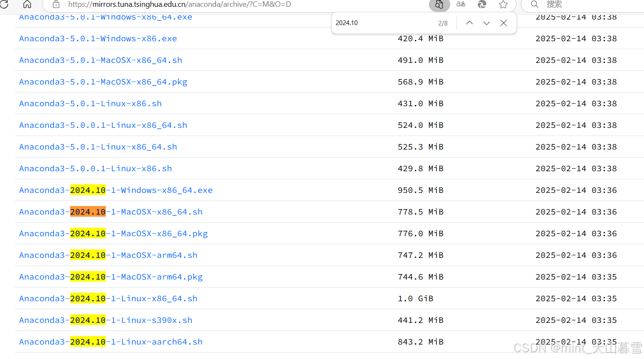
Task: Click the Copilot/extension swirl icon
Action: (482, 4)
